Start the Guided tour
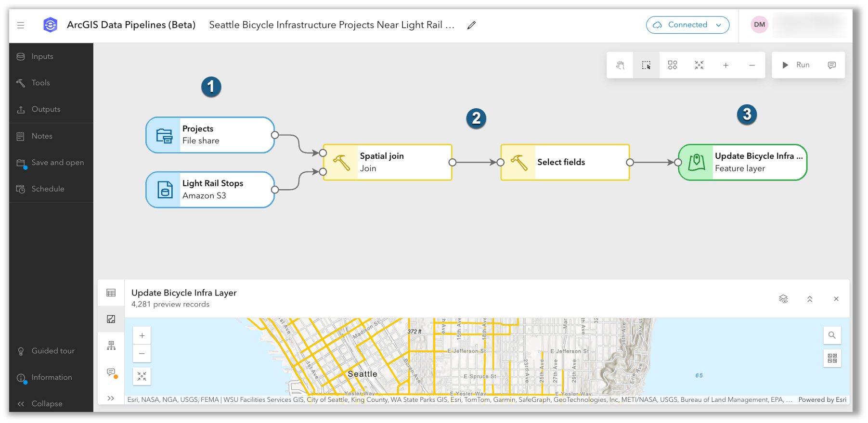Viewport: 868px width, 423px height. click(52, 351)
